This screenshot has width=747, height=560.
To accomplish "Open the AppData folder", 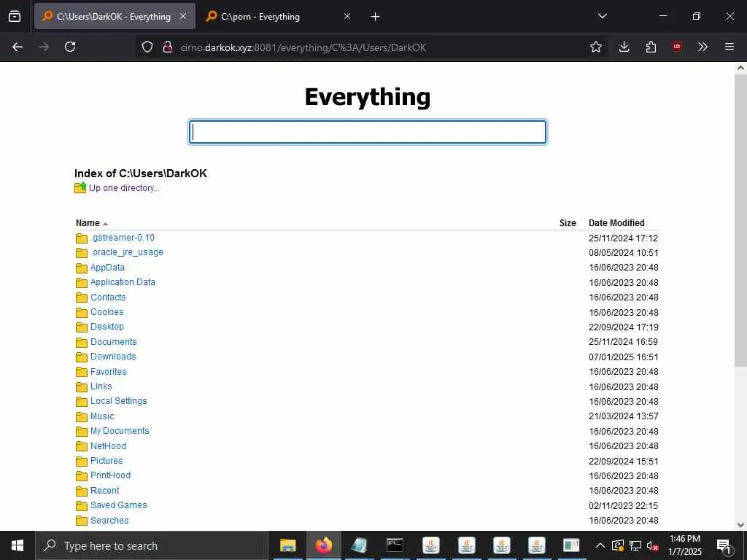I will click(x=107, y=268).
